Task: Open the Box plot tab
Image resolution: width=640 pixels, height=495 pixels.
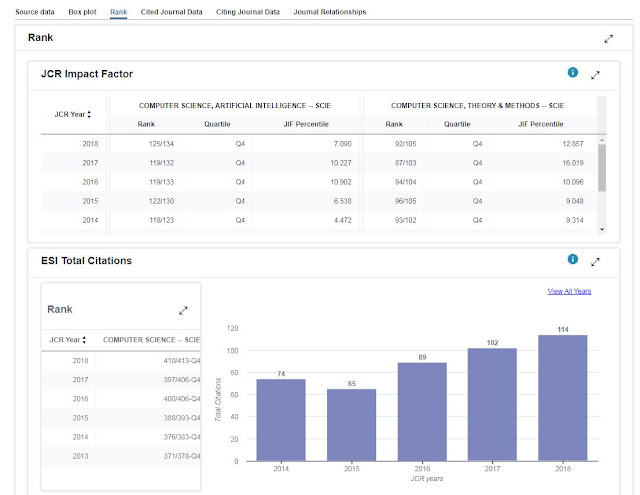Action: 82,12
